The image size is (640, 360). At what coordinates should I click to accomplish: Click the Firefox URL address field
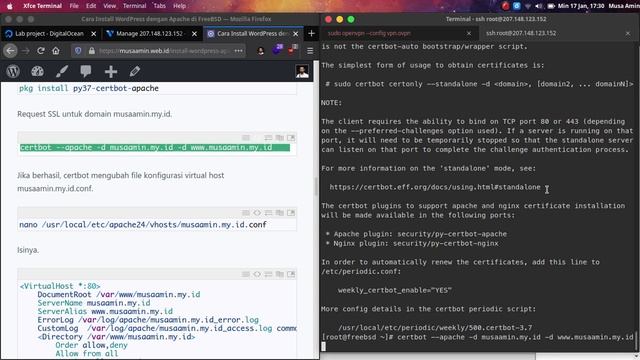coord(165,51)
